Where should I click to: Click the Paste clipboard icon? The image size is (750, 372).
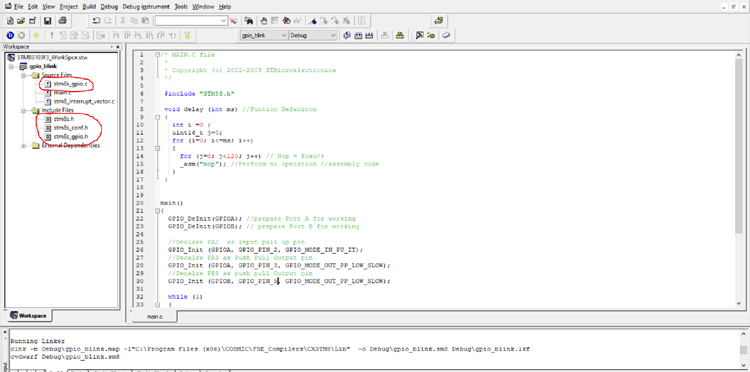pos(145,21)
